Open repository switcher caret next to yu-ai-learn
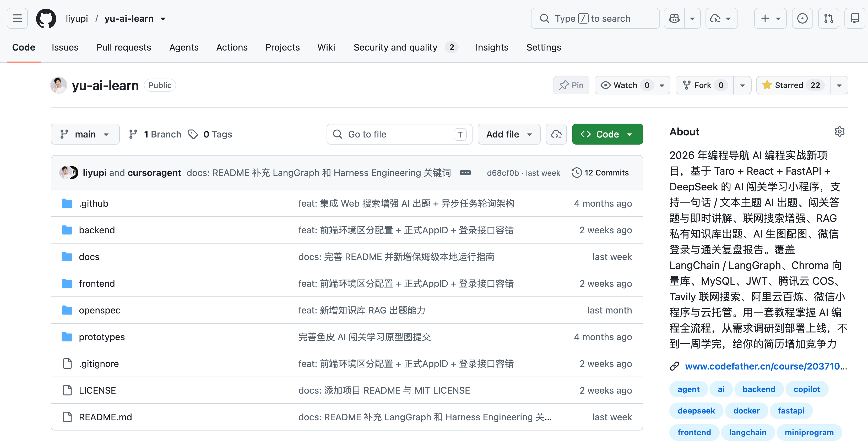 tap(163, 19)
